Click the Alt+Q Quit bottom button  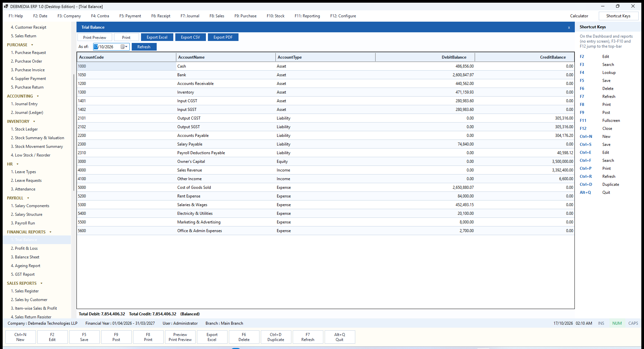(340, 337)
